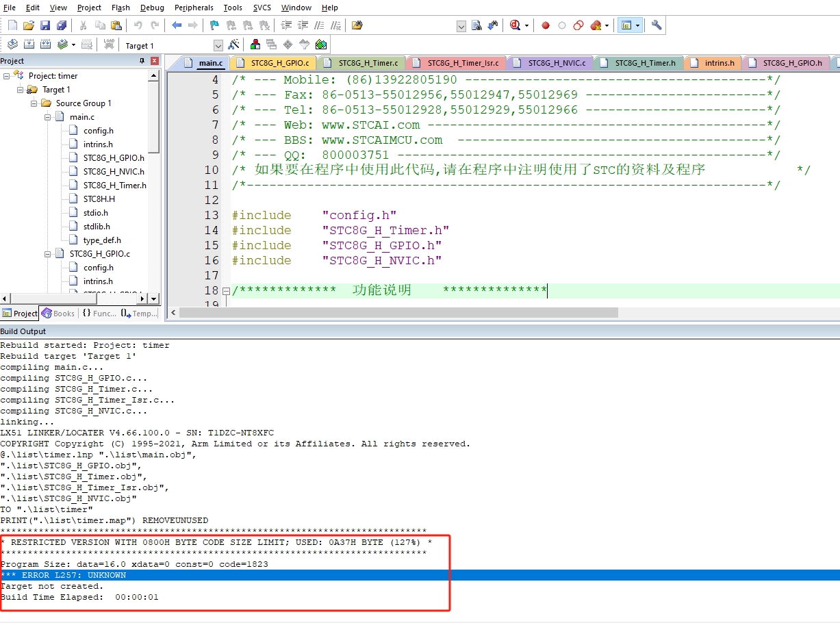The image size is (840, 623).
Task: Create a new file with the New icon
Action: [12, 25]
